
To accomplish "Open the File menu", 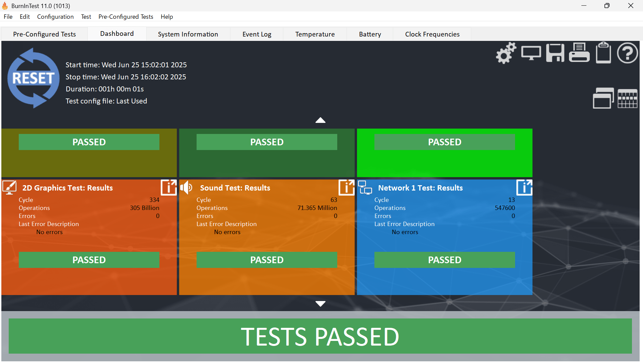I will tap(8, 17).
